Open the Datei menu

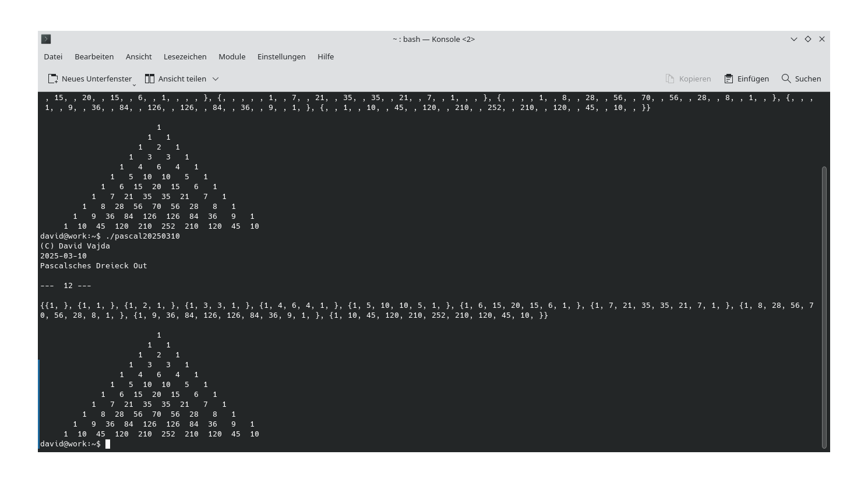pyautogui.click(x=52, y=56)
